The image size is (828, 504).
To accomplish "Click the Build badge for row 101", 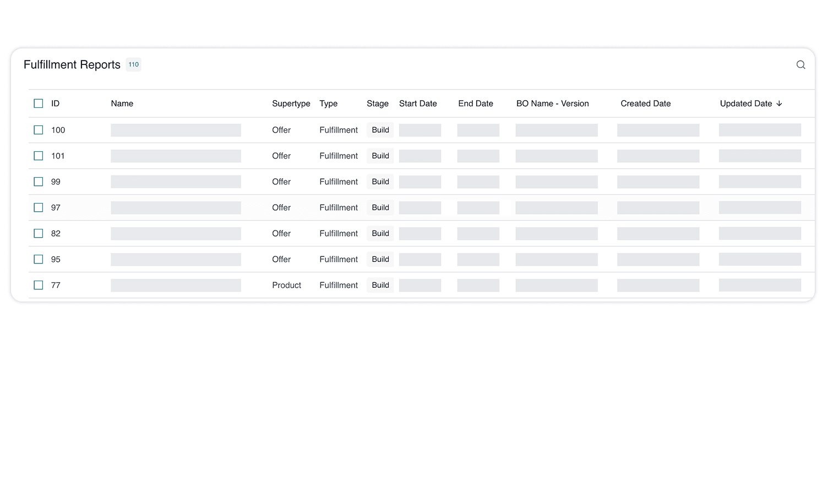I will click(380, 156).
